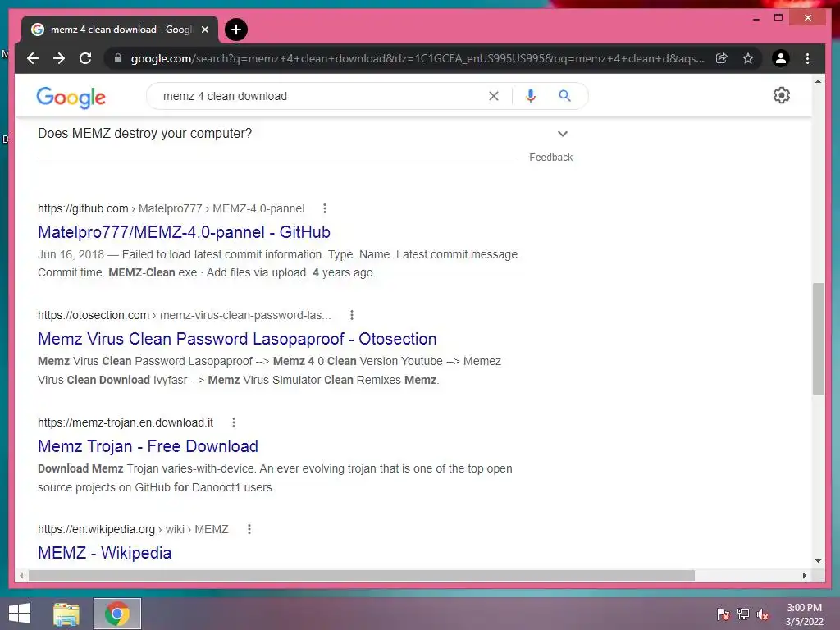Image resolution: width=840 pixels, height=630 pixels.
Task: Open the Windows Start menu
Action: pyautogui.click(x=20, y=614)
